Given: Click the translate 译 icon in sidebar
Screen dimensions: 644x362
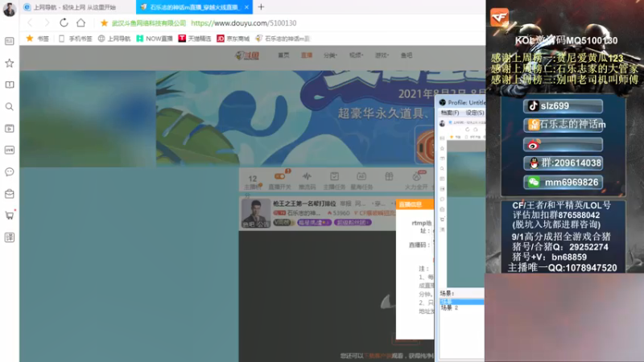Looking at the screenshot, I should pyautogui.click(x=10, y=237).
